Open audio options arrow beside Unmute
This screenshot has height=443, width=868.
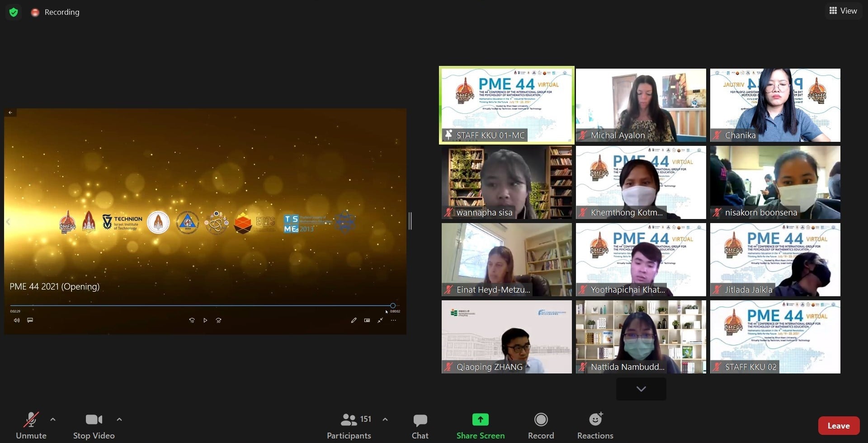[53, 420]
